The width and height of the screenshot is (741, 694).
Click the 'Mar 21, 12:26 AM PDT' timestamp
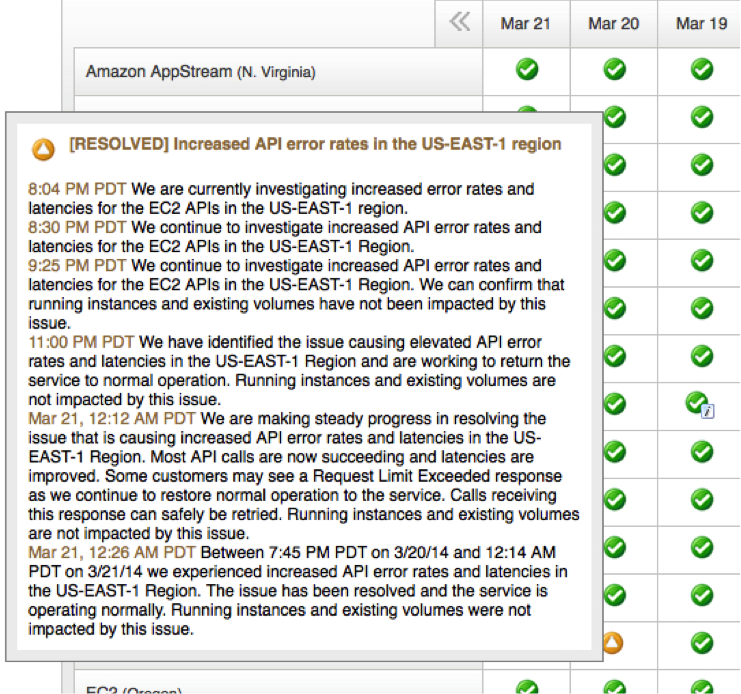[x=112, y=552]
